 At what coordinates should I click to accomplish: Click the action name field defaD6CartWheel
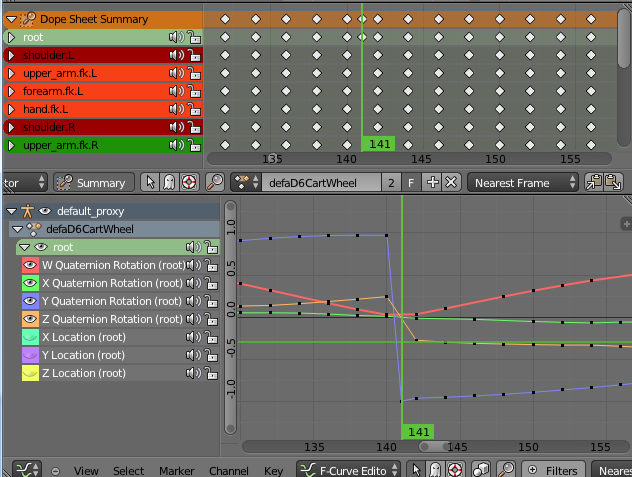(x=323, y=182)
